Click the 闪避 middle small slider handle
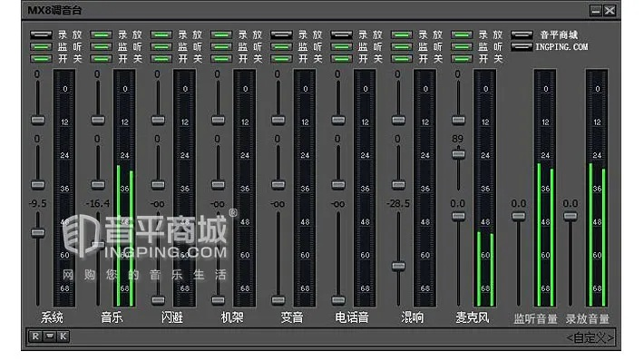This screenshot has height=361, width=644. [x=158, y=185]
